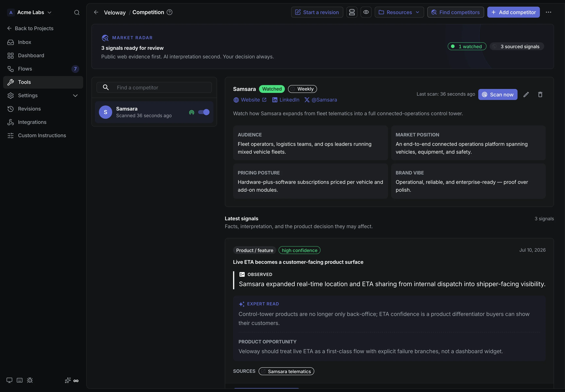Click the MARKET POSITION card
565x392 pixels.
(x=468, y=143)
